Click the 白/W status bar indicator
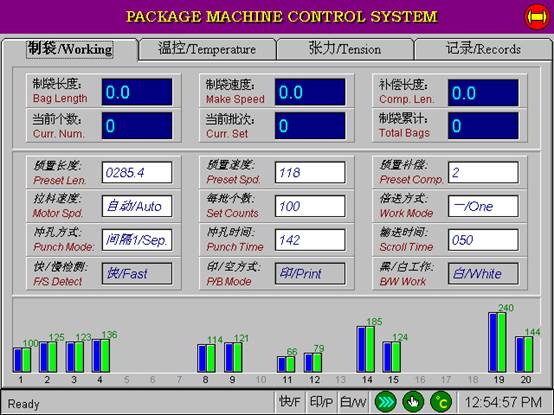The height and width of the screenshot is (415, 554). (353, 402)
